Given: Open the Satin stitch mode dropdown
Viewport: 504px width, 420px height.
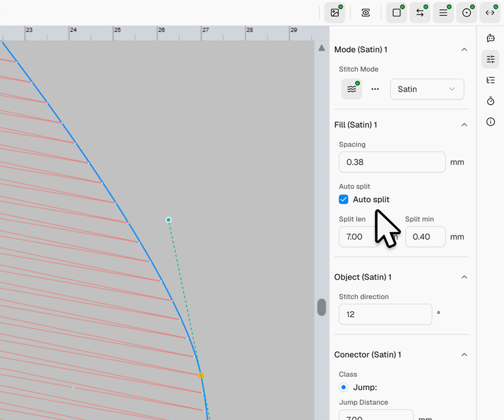Looking at the screenshot, I should click(427, 89).
